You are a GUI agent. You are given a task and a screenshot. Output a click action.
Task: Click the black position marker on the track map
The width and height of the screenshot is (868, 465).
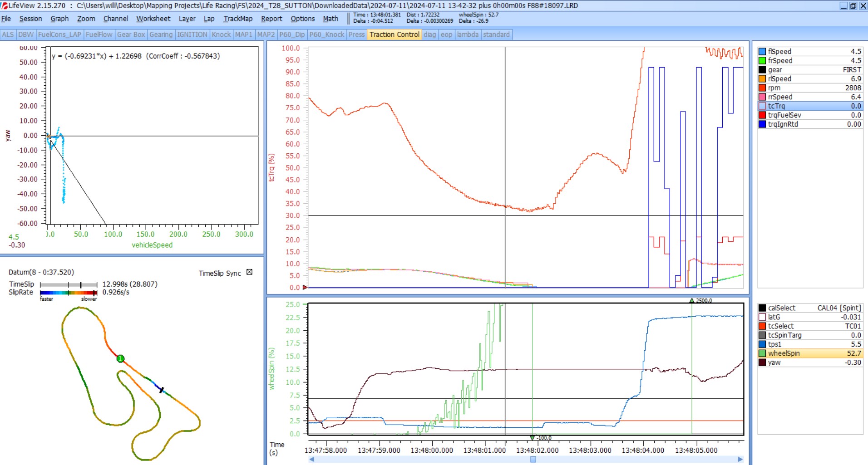click(x=161, y=390)
